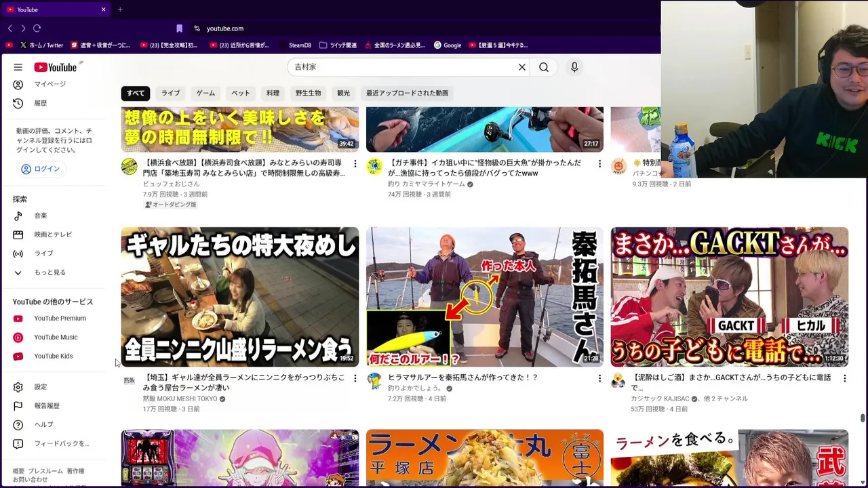Screen dimensions: 868x488
Task: Open the まさか GACKTさんが thumbnail
Action: click(730, 297)
